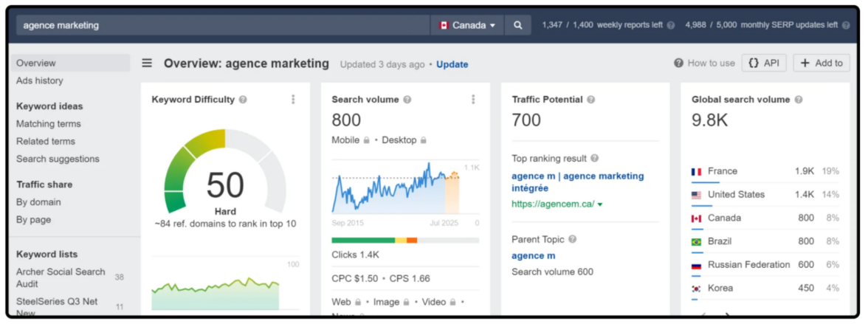This screenshot has width=868, height=324.
Task: Click the Update link
Action: point(452,64)
